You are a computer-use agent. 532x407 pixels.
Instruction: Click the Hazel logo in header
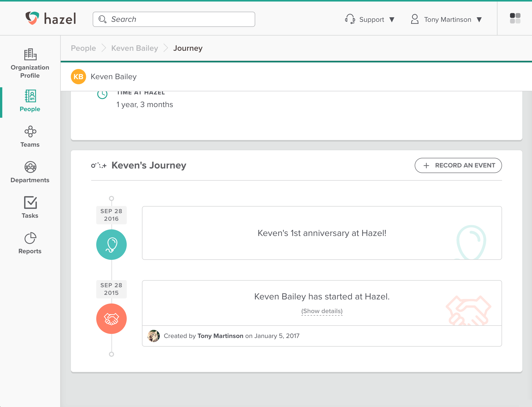[51, 18]
